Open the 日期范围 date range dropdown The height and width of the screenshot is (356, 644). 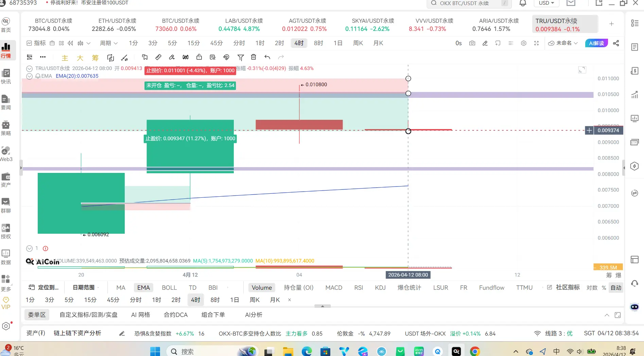tap(86, 287)
